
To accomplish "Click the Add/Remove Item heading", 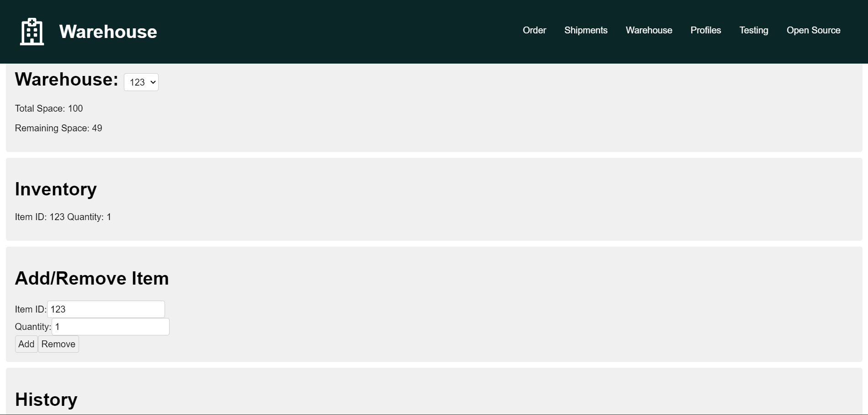I will (92, 278).
